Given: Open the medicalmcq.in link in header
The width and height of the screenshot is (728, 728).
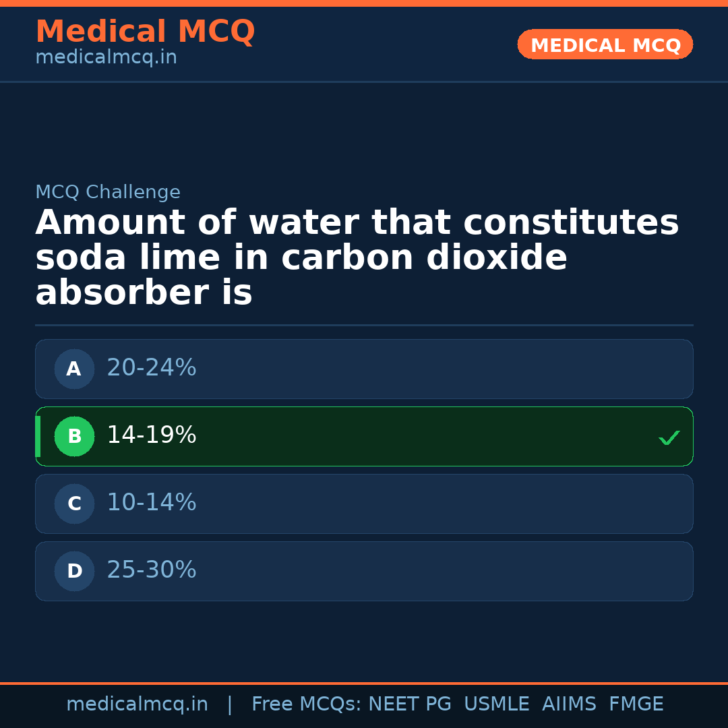Looking at the screenshot, I should pyautogui.click(x=106, y=58).
